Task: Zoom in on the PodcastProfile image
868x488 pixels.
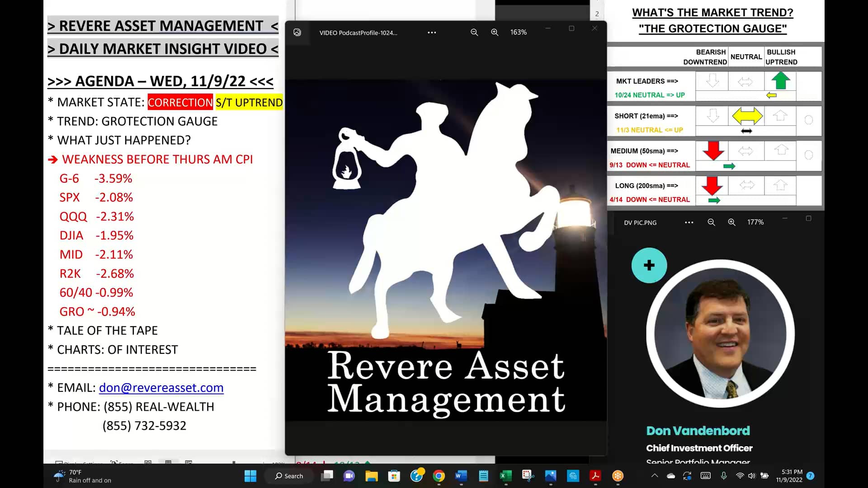Action: pos(495,32)
